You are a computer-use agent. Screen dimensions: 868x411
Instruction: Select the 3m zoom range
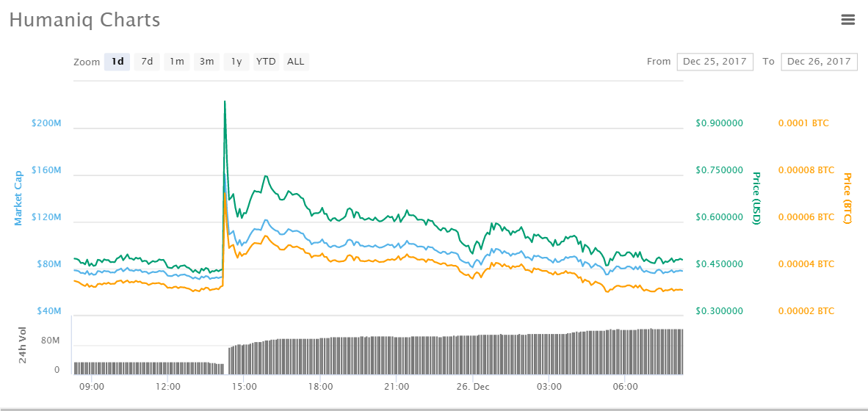[x=207, y=62]
